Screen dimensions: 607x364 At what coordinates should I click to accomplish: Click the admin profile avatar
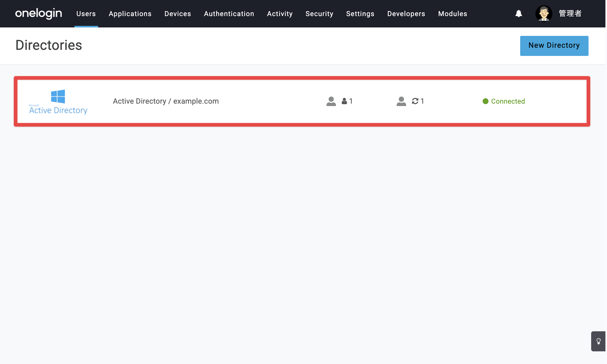[544, 13]
